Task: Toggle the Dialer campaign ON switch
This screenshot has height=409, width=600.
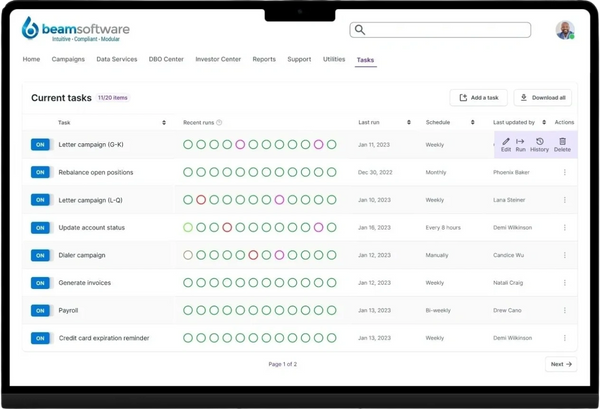Action: click(41, 255)
